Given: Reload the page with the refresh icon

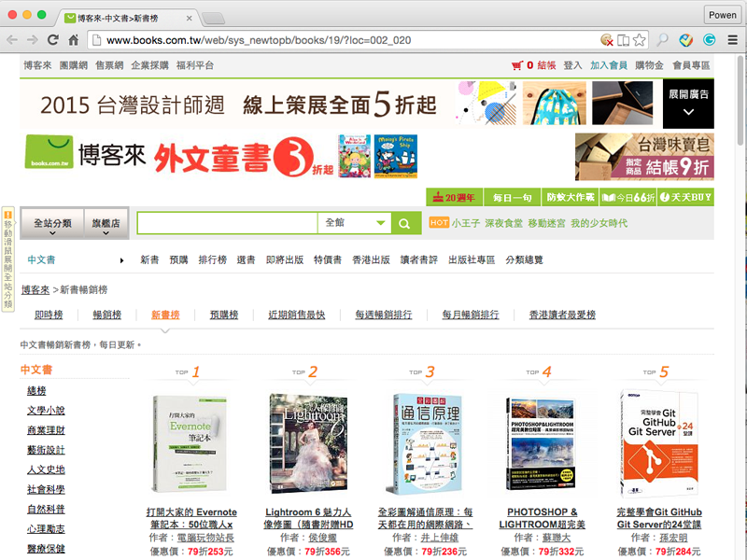Looking at the screenshot, I should [53, 40].
